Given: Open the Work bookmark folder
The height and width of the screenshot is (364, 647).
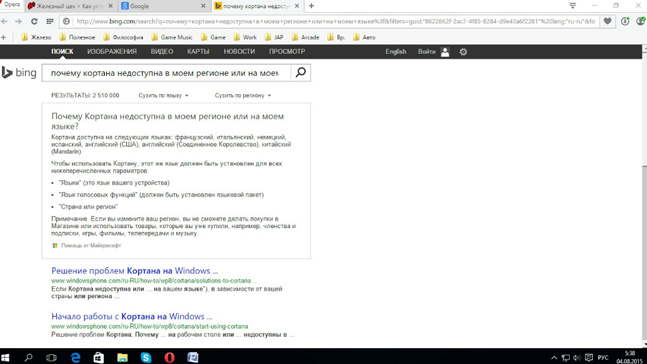Looking at the screenshot, I should (245, 37).
